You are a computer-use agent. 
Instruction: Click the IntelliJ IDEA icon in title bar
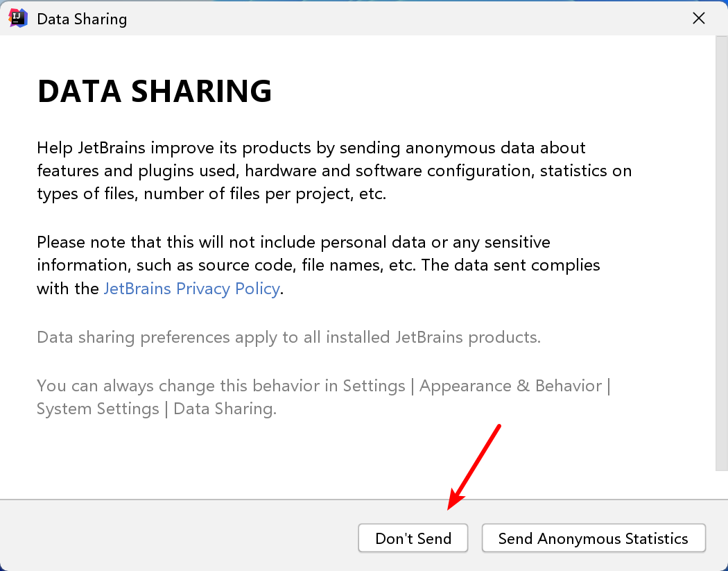click(x=18, y=19)
